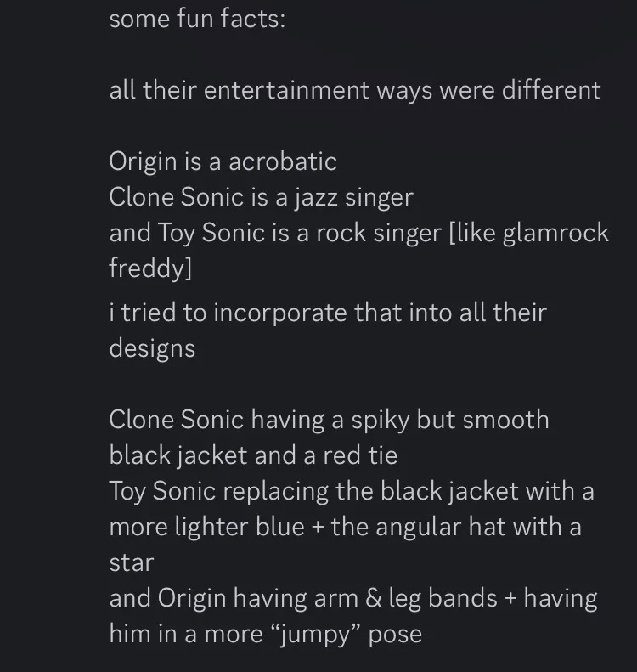
Task: Click the word "freddy]" at the line start
Action: [x=150, y=268]
